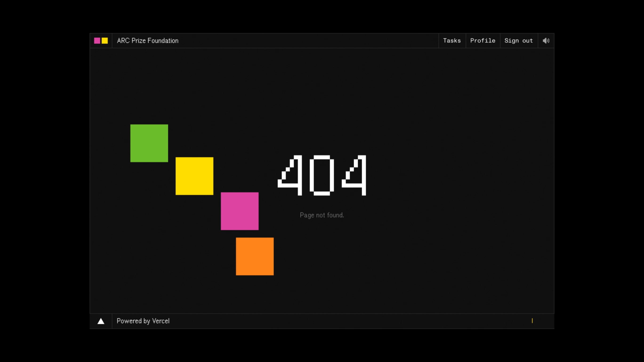Click the large yellow square beside 404
The height and width of the screenshot is (362, 644).
[194, 176]
